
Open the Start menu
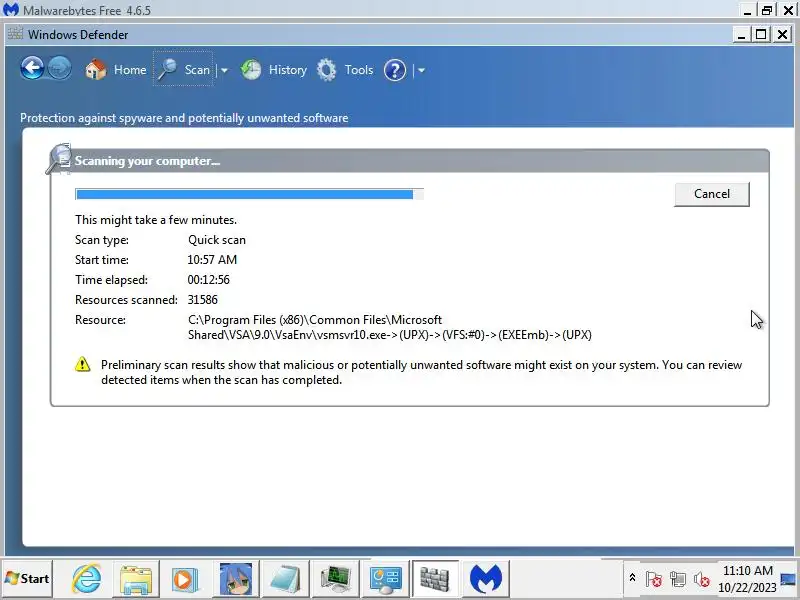click(27, 579)
